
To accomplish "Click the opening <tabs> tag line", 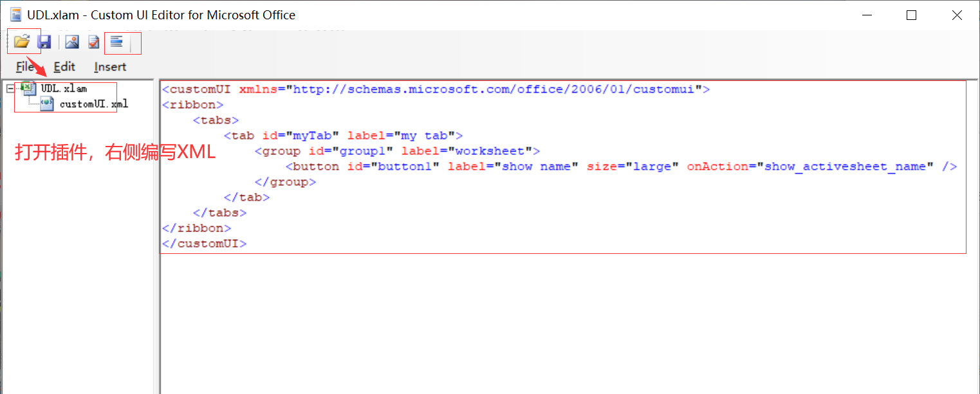I will pyautogui.click(x=216, y=120).
